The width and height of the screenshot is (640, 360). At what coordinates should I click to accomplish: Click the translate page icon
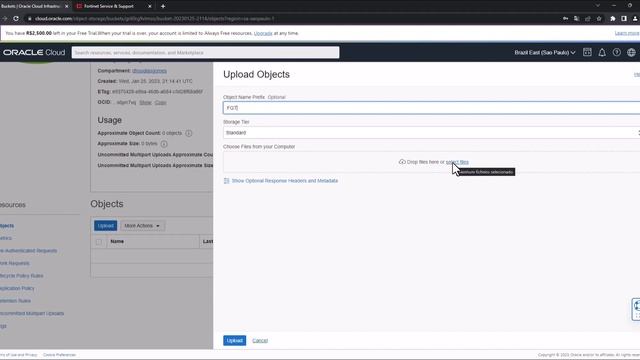pyautogui.click(x=576, y=18)
